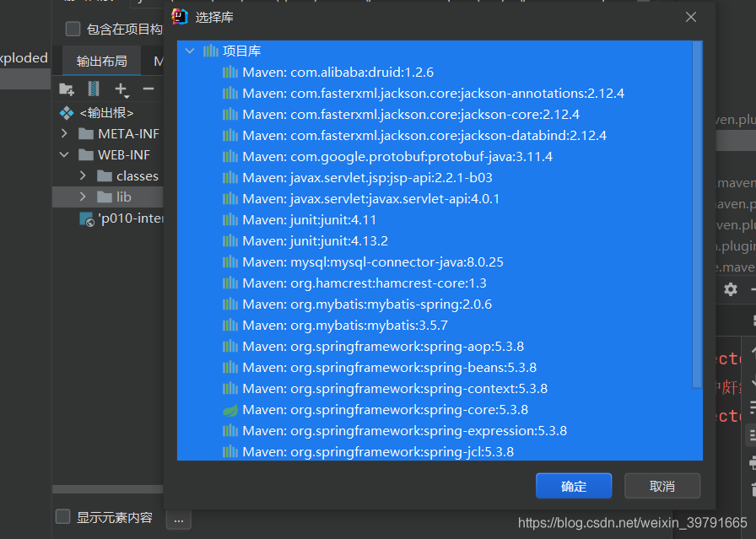The image size is (756, 539).
Task: Click the library icon beside jackson-databind
Action: tap(230, 136)
